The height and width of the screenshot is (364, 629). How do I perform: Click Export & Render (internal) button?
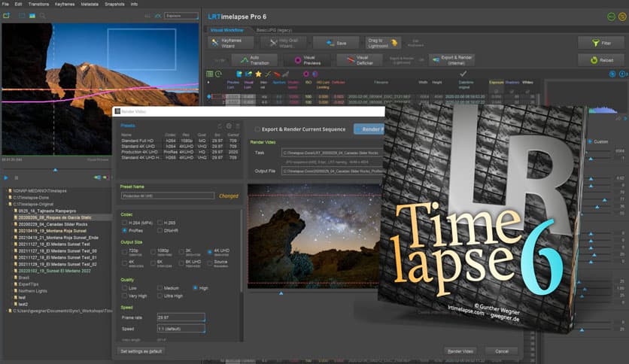coord(452,60)
